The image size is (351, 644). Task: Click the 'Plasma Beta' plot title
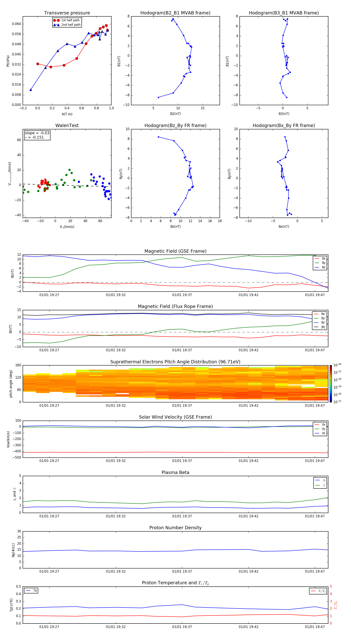(175, 472)
